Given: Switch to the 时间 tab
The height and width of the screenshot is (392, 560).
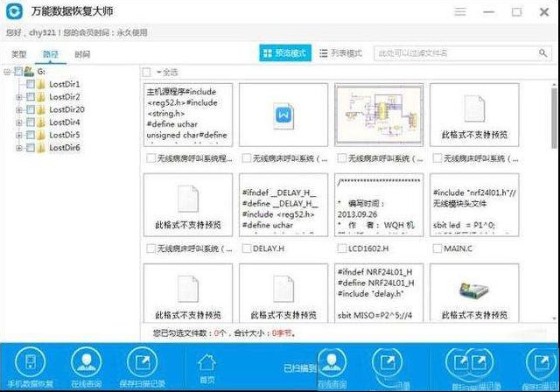Looking at the screenshot, I should pos(82,54).
